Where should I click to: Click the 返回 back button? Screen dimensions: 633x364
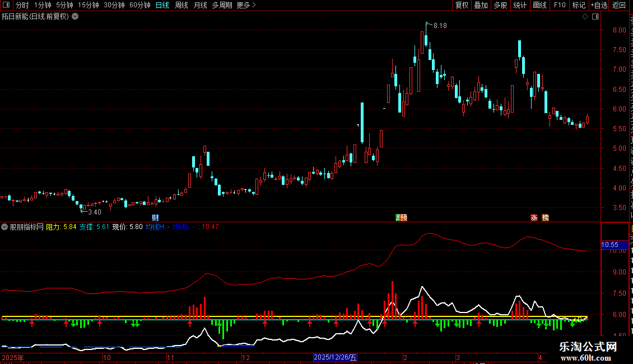point(618,5)
